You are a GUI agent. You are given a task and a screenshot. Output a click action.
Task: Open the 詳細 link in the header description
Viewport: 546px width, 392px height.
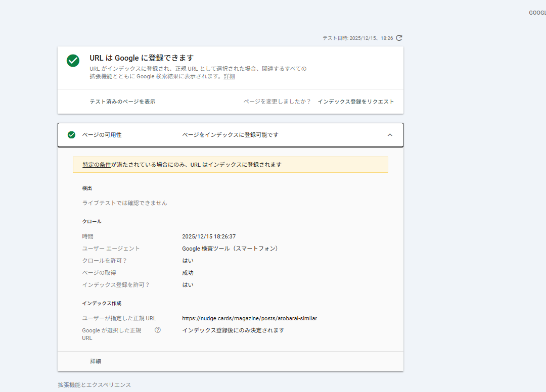pos(229,76)
